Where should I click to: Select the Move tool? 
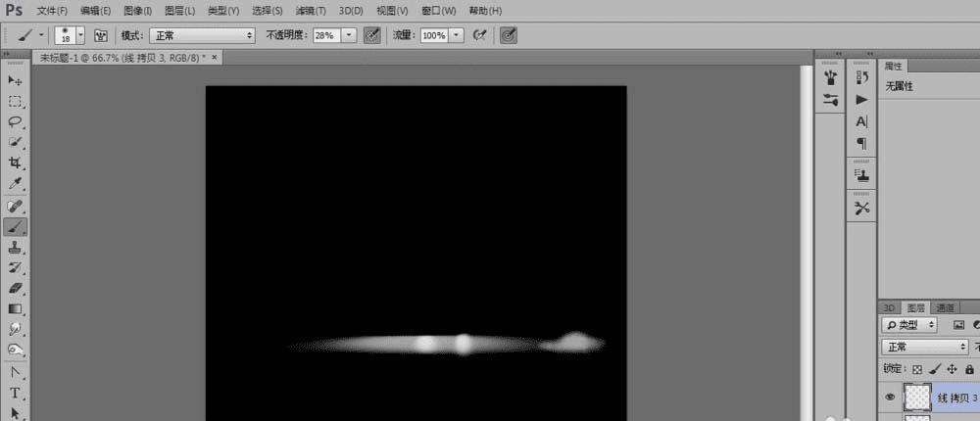click(x=15, y=80)
